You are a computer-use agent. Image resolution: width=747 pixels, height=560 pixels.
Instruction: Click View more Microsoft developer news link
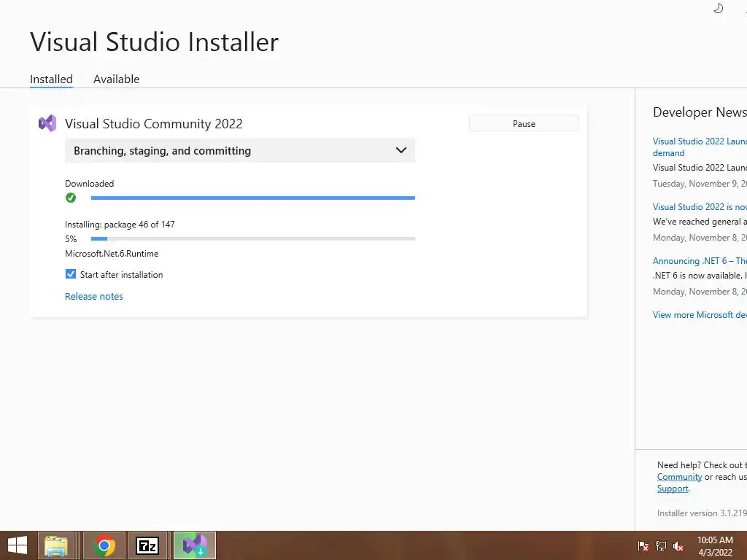(x=700, y=315)
